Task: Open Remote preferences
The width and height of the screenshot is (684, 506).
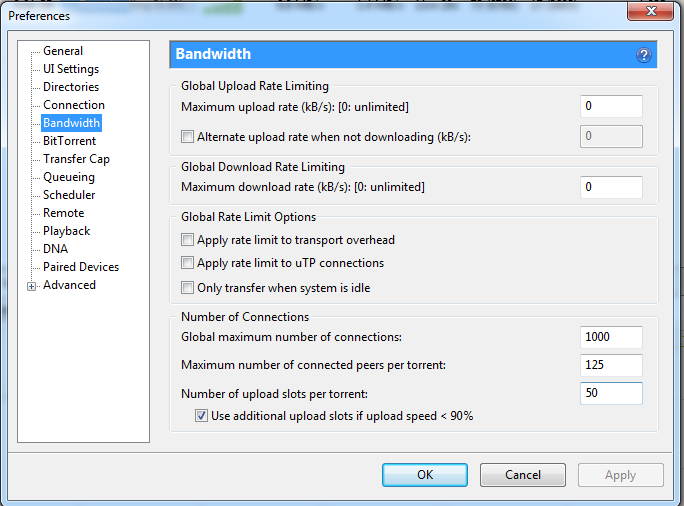Action: tap(64, 213)
